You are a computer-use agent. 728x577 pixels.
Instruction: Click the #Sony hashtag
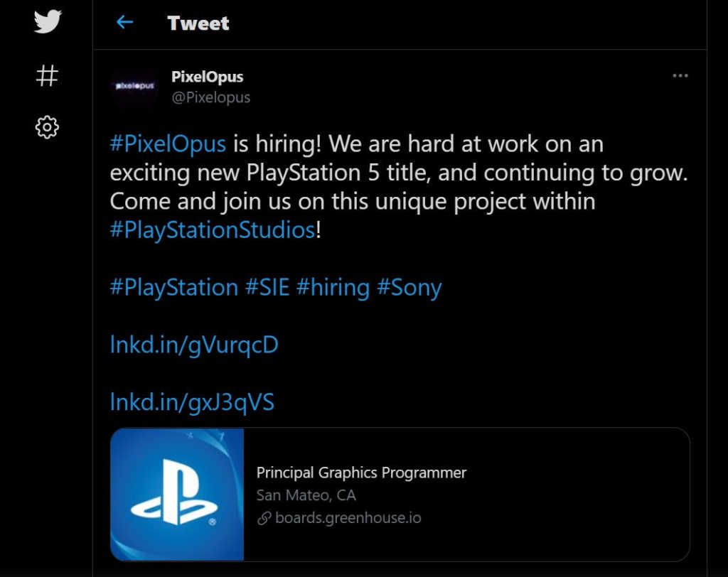(409, 287)
